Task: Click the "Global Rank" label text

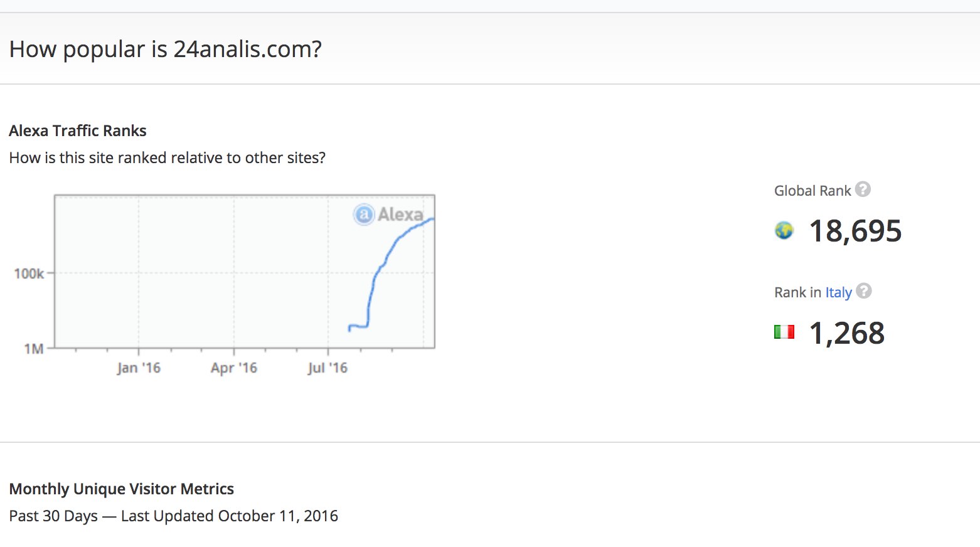Action: point(812,191)
